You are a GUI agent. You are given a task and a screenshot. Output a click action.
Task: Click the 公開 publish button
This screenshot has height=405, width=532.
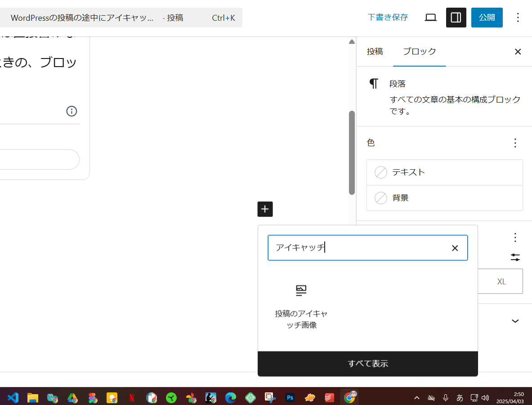[x=487, y=17]
